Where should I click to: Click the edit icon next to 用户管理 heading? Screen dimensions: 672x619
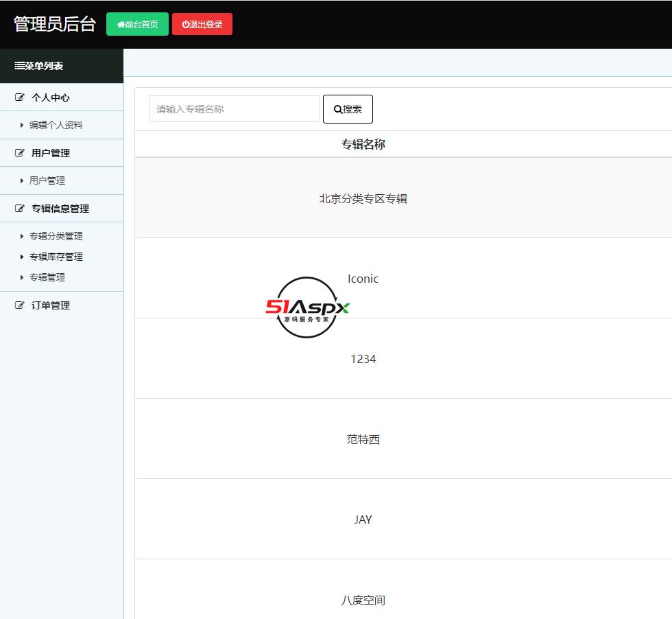coord(20,153)
